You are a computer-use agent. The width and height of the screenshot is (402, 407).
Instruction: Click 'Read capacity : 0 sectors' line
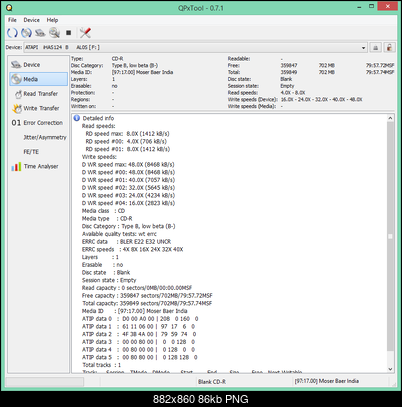(137, 288)
